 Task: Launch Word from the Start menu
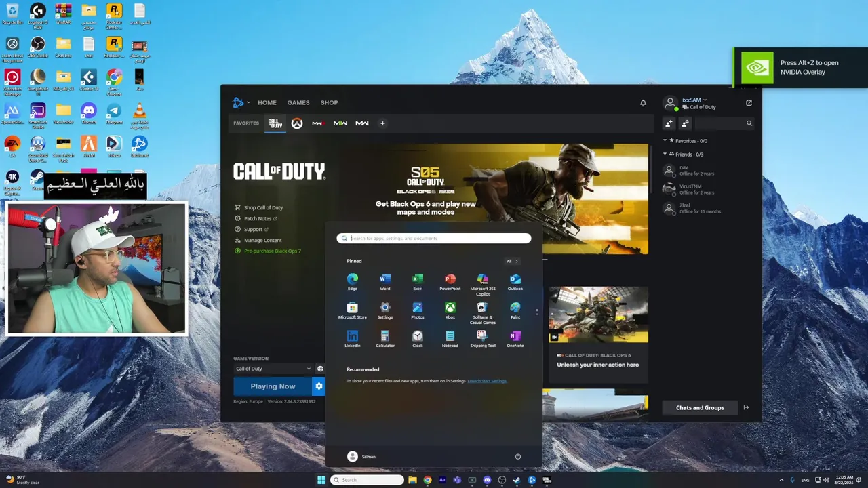tap(385, 282)
